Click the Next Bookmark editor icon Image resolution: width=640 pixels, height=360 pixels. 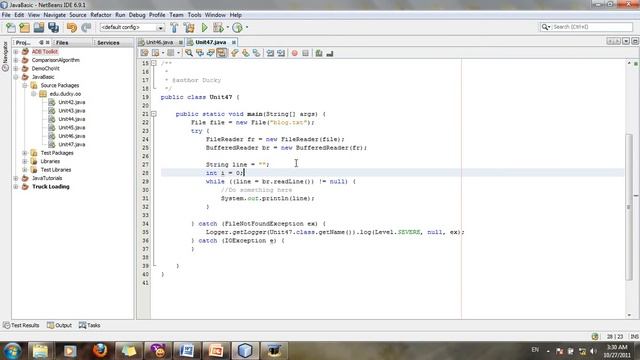click(246, 53)
